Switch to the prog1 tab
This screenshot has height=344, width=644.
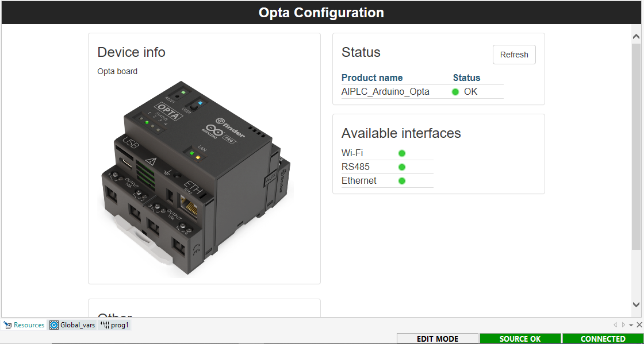[120, 325]
